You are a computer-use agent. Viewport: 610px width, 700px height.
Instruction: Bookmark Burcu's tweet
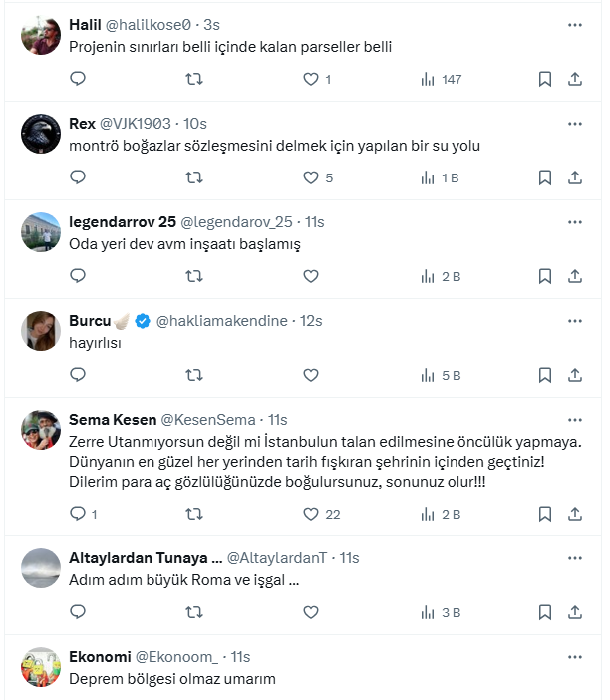click(545, 375)
